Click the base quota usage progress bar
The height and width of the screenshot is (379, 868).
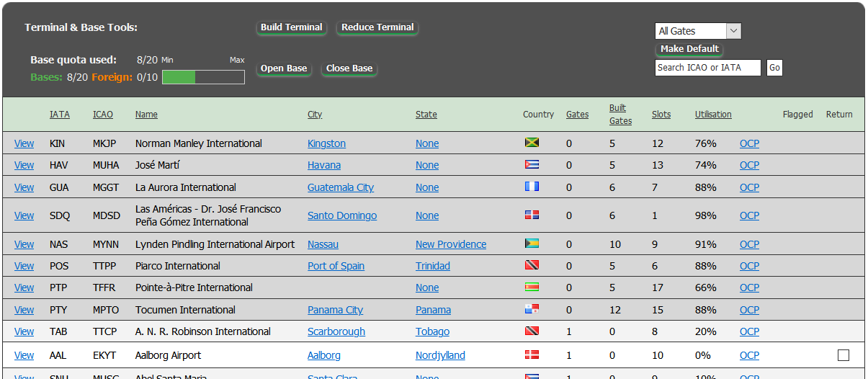(203, 76)
